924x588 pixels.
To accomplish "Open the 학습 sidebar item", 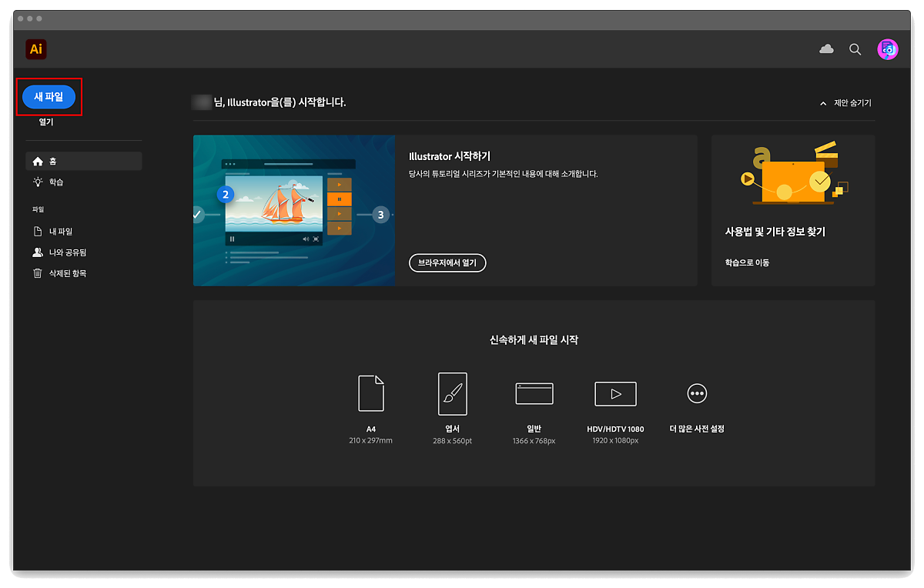I will [x=56, y=182].
